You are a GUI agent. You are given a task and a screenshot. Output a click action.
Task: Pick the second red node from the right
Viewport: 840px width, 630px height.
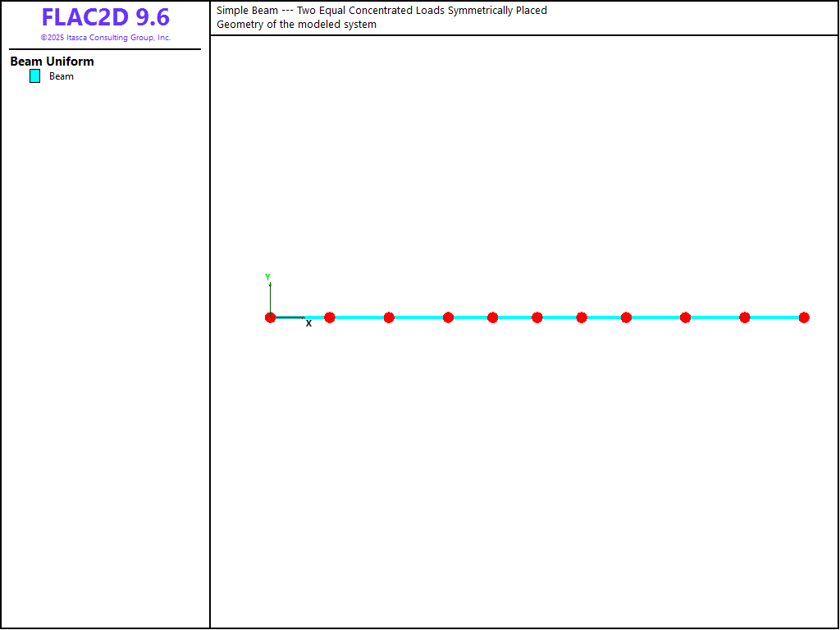coord(745,317)
